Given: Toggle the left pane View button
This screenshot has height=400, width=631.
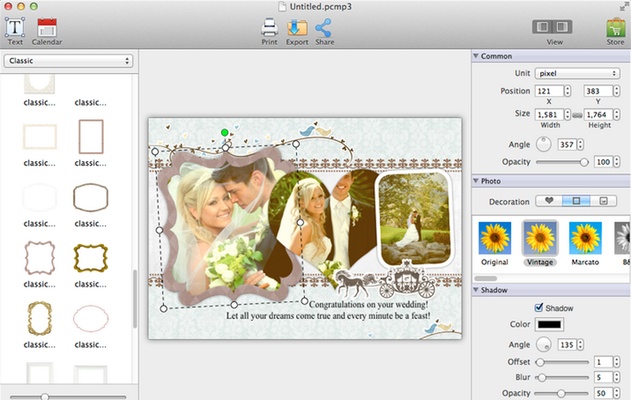Looking at the screenshot, I should tap(542, 27).
